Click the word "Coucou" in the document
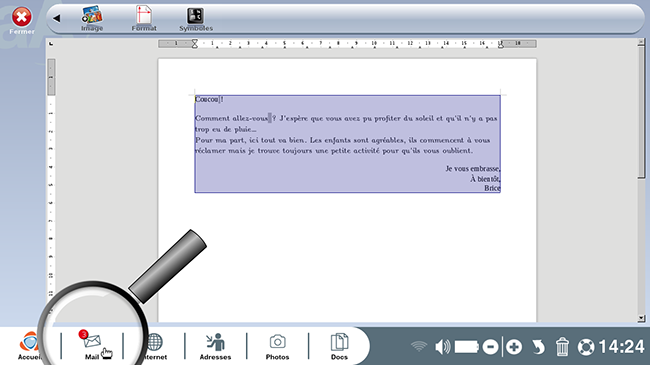 click(207, 99)
